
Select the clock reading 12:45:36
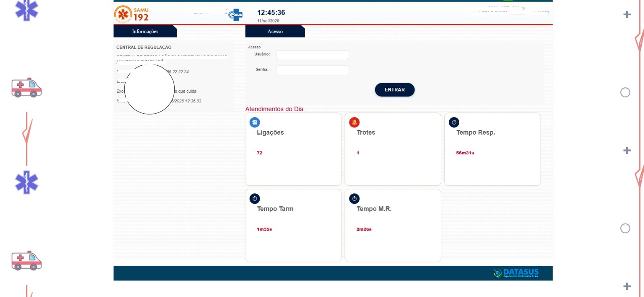(271, 12)
